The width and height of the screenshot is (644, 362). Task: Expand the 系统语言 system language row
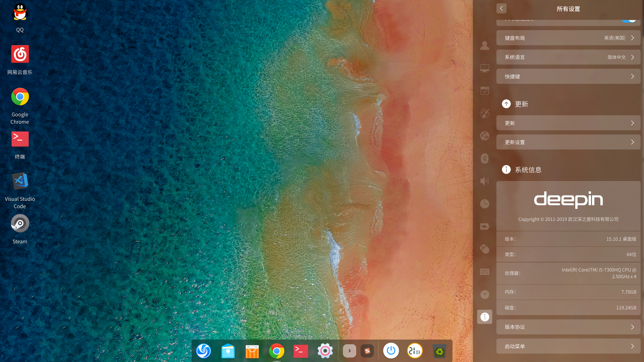click(568, 57)
